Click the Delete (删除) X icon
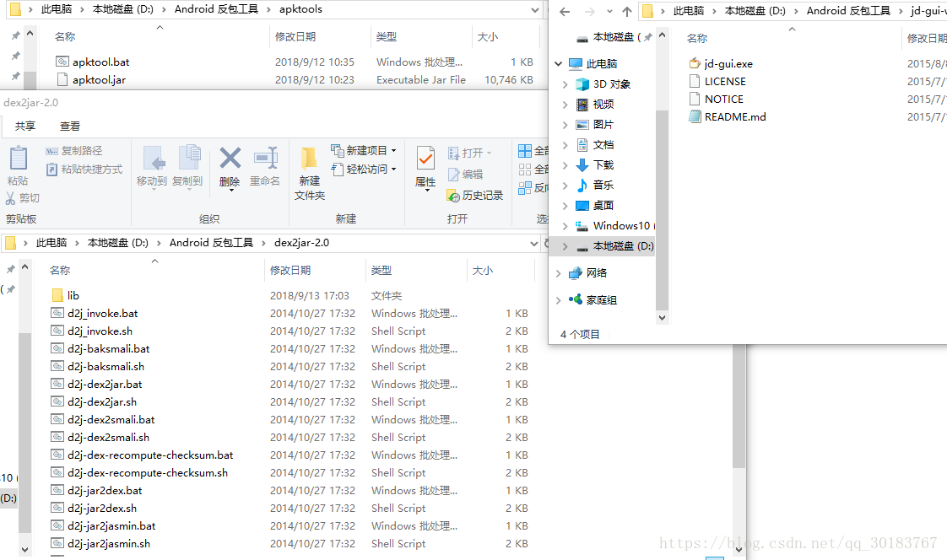 (x=230, y=158)
